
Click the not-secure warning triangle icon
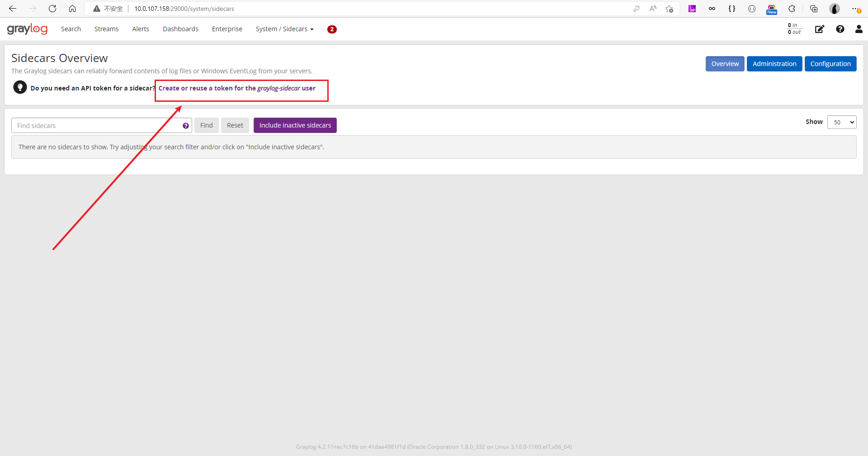coord(96,9)
